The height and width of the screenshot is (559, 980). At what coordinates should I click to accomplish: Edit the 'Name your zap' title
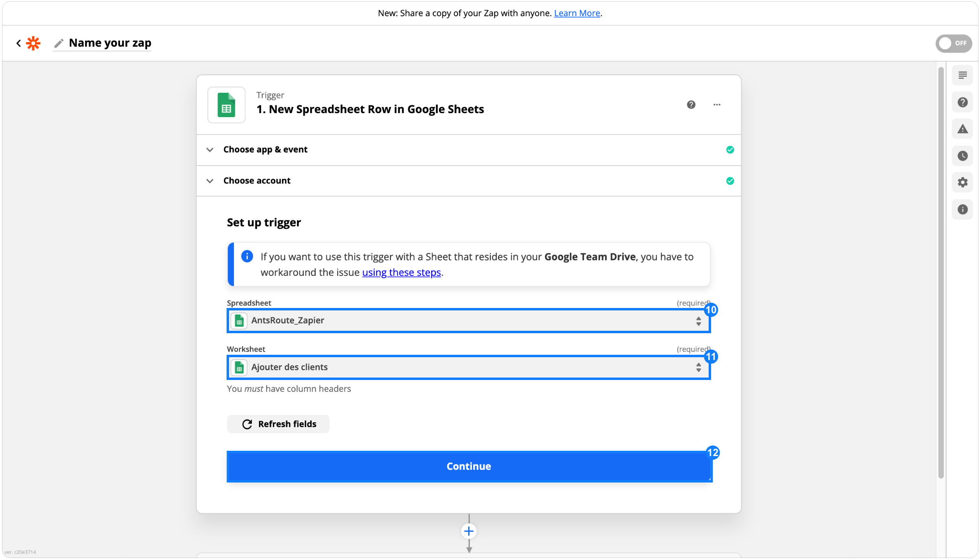110,43
